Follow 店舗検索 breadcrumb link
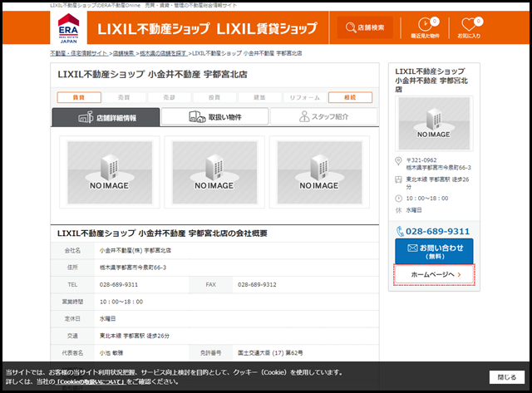 pyautogui.click(x=124, y=53)
